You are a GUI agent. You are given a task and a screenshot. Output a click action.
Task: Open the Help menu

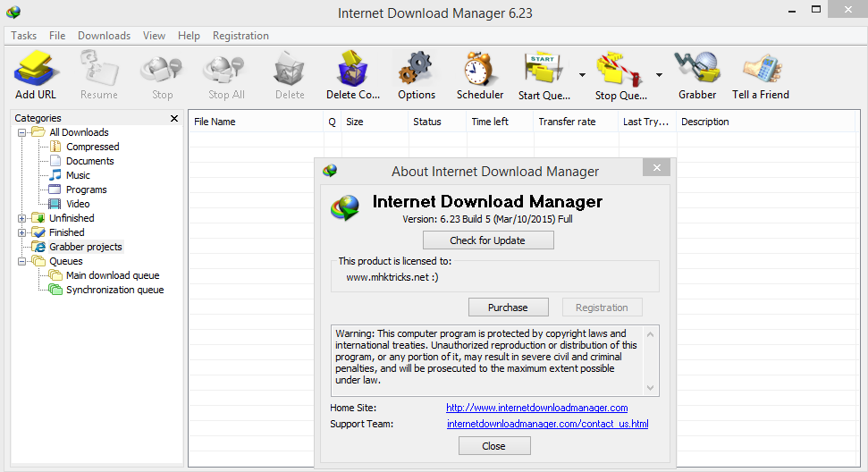(x=189, y=36)
